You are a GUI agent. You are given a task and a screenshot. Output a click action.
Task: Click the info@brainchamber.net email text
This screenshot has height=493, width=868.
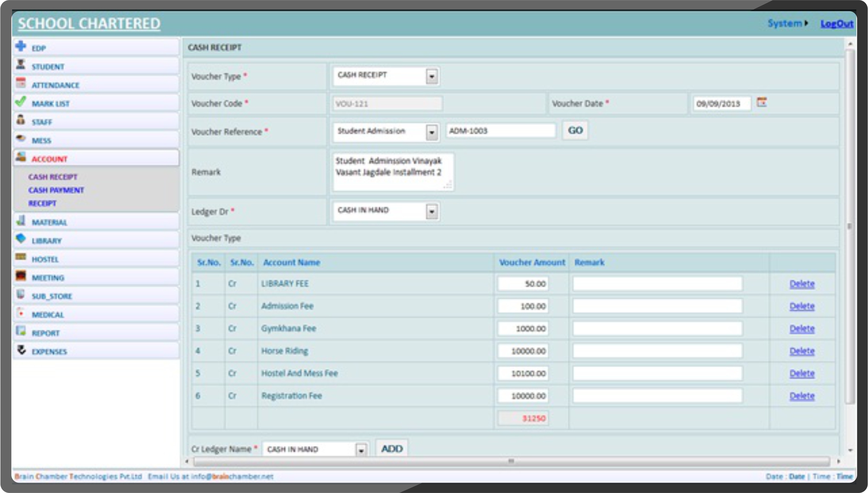click(x=232, y=477)
